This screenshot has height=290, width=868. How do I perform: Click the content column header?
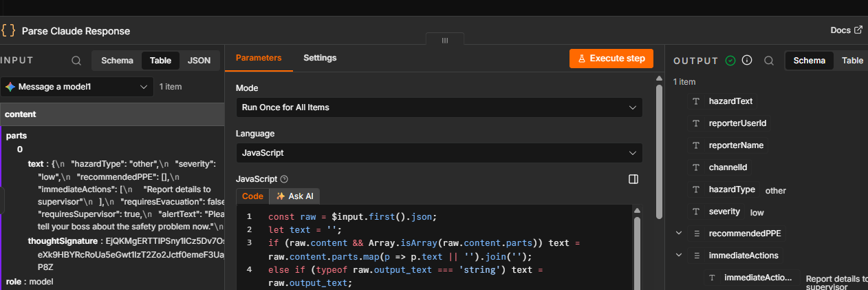pyautogui.click(x=111, y=114)
